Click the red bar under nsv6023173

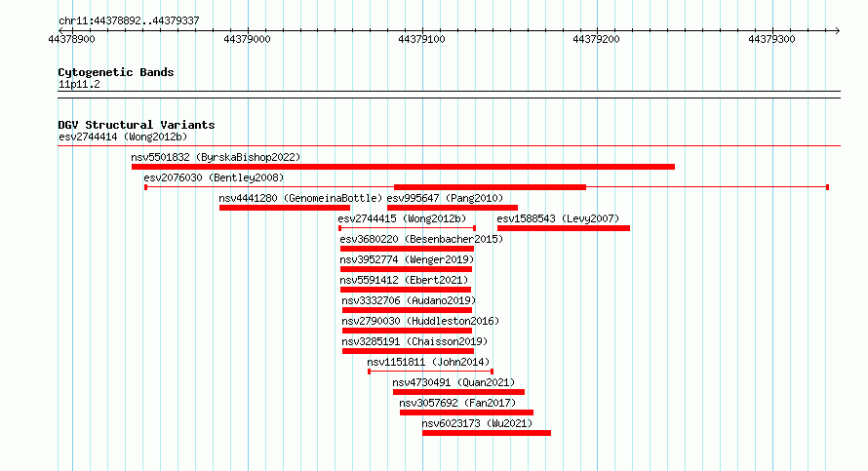487,433
